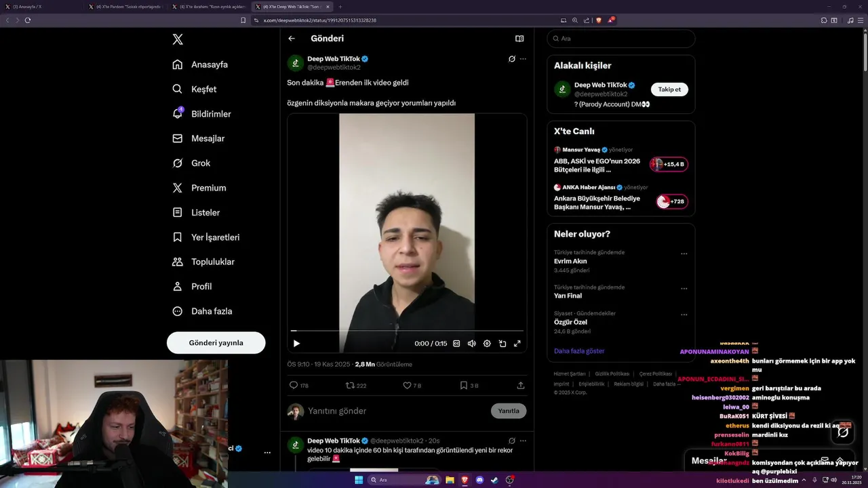
Task: Go back using the post arrow
Action: (292, 39)
